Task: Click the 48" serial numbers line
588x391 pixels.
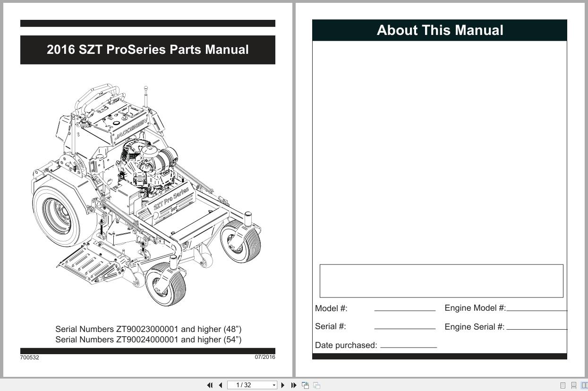Action: [148, 329]
